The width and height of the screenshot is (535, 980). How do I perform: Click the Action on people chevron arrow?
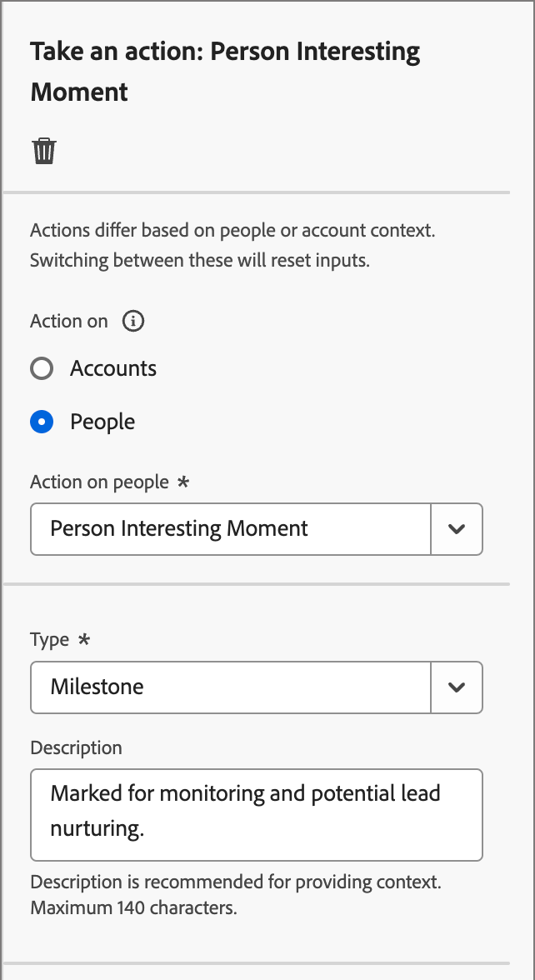457,529
